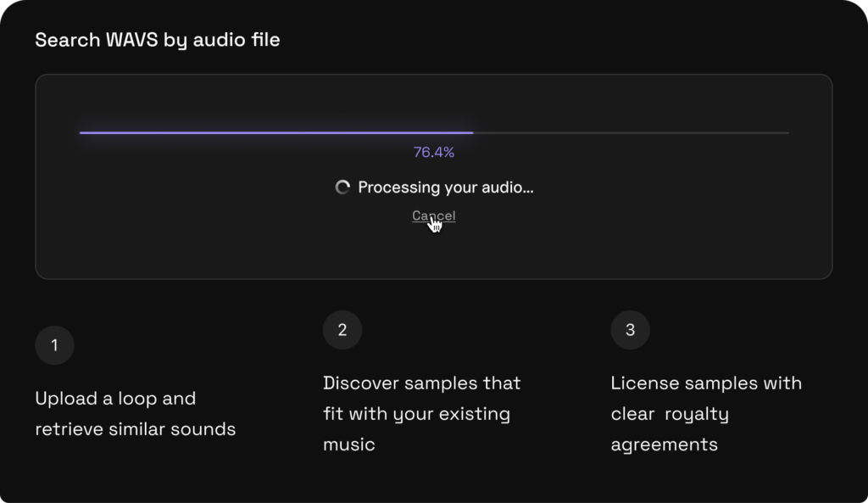Click the "Processing your audio…" status message

[x=446, y=187]
